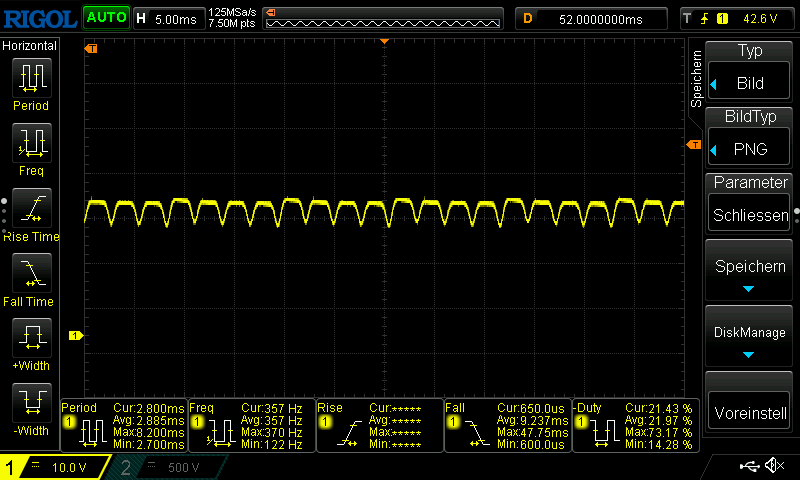Click the trigger source channel 1 badge
Image resolution: width=800 pixels, height=480 pixels.
click(x=722, y=19)
